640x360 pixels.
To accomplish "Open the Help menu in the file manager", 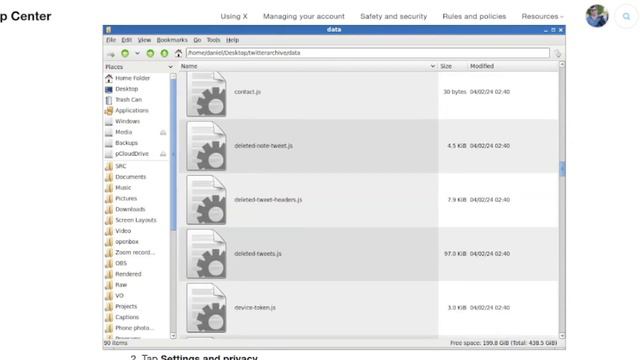I will click(232, 40).
